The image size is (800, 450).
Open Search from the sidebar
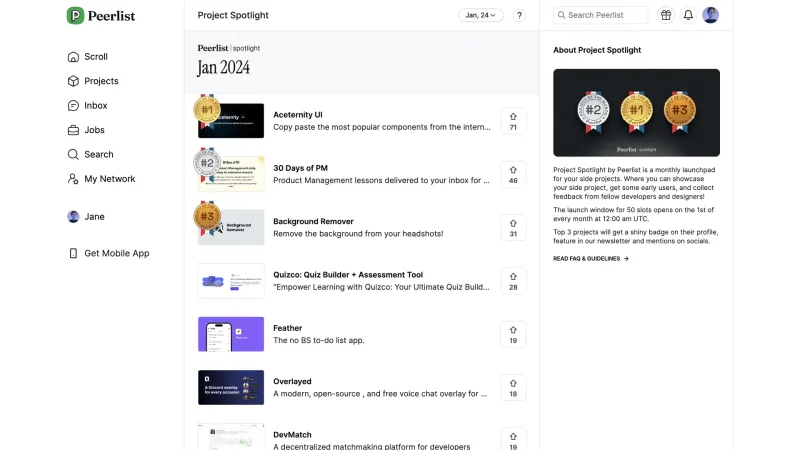coord(90,155)
